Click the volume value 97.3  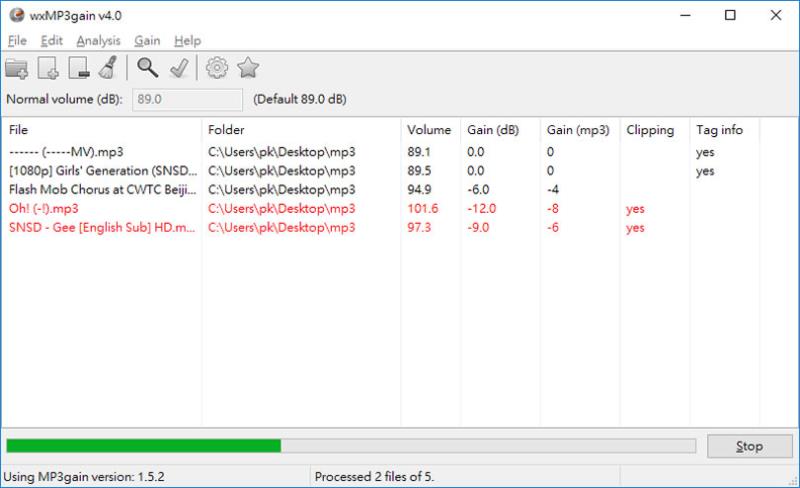pyautogui.click(x=419, y=228)
